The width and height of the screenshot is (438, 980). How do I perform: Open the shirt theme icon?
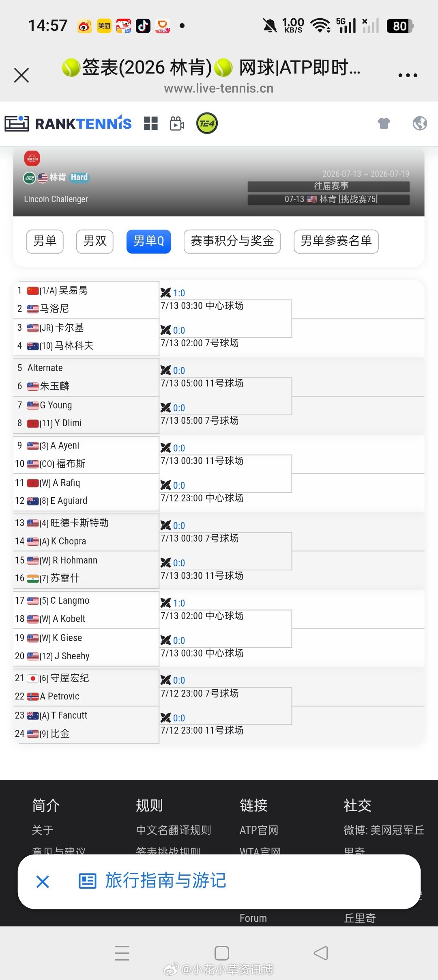pos(384,123)
